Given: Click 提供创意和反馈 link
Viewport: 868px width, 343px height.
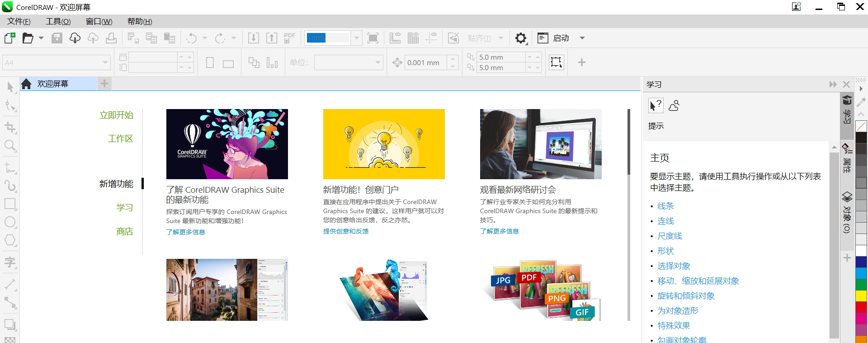Looking at the screenshot, I should pyautogui.click(x=346, y=231).
